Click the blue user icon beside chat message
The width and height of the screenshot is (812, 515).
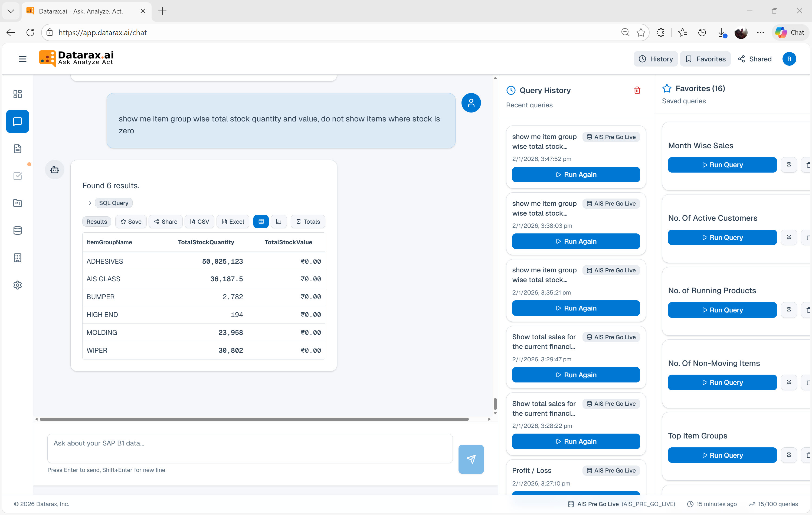click(471, 103)
